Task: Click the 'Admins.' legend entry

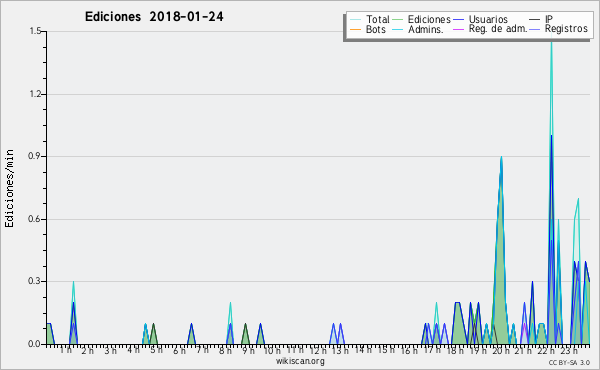Action: (426, 29)
